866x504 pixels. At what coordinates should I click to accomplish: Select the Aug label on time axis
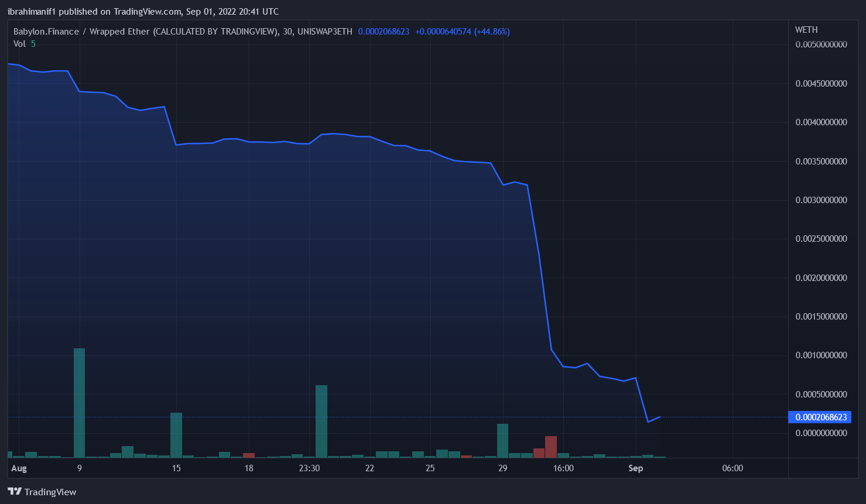coord(19,468)
